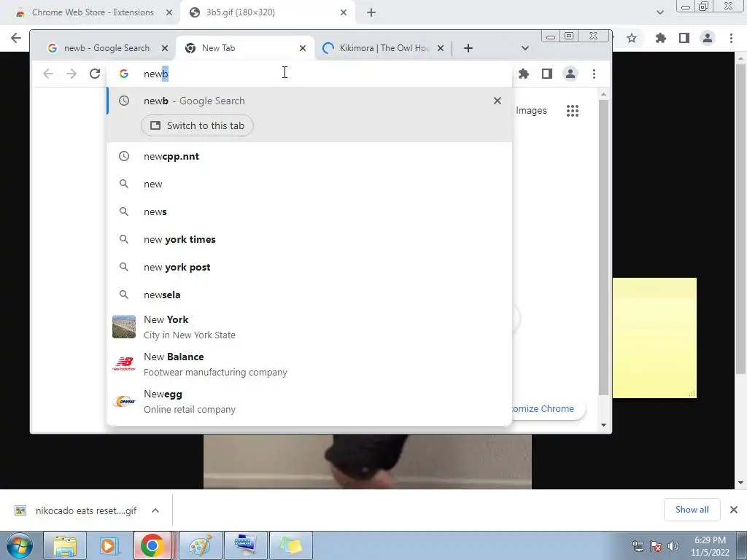747x560 pixels.
Task: Select the 'news' search suggestion
Action: coord(309,211)
